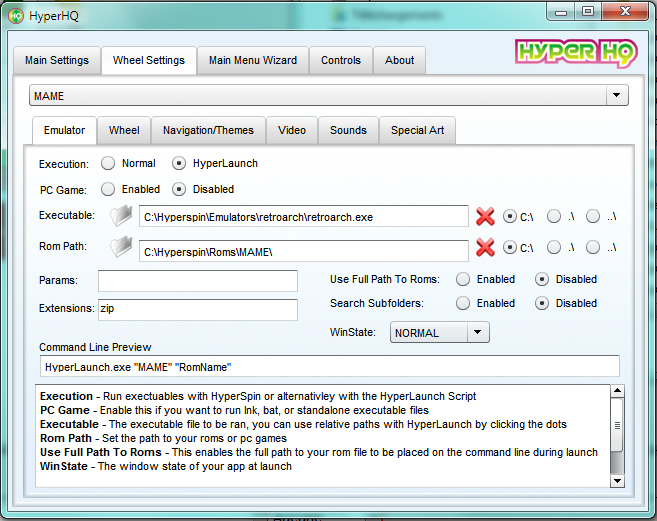This screenshot has width=657, height=521.
Task: Enable Search Subfolders
Action: (x=463, y=303)
